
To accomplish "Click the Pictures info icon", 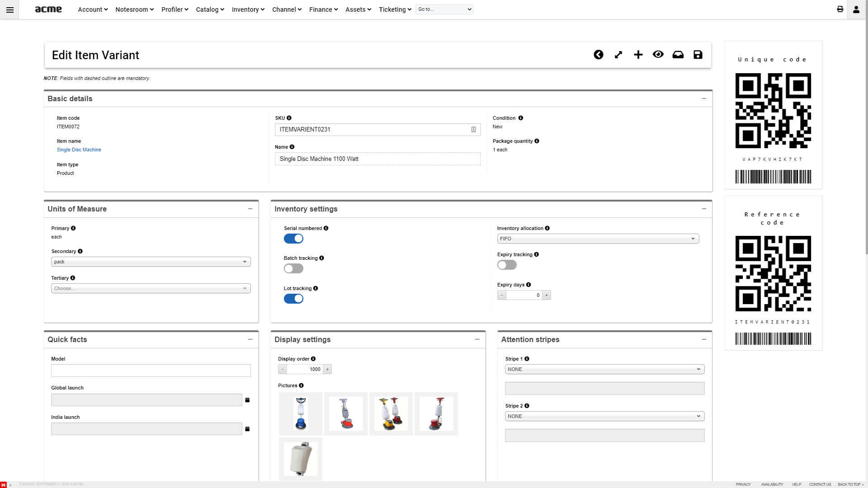I will tap(301, 385).
